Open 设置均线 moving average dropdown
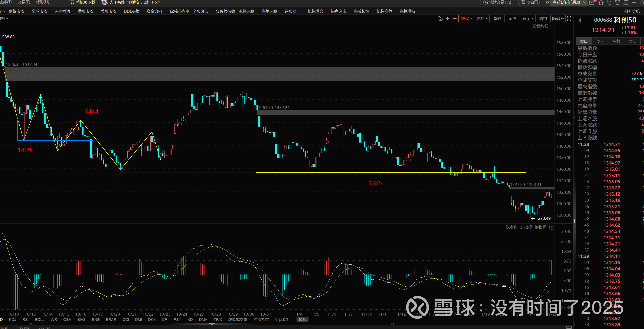 click(542, 26)
